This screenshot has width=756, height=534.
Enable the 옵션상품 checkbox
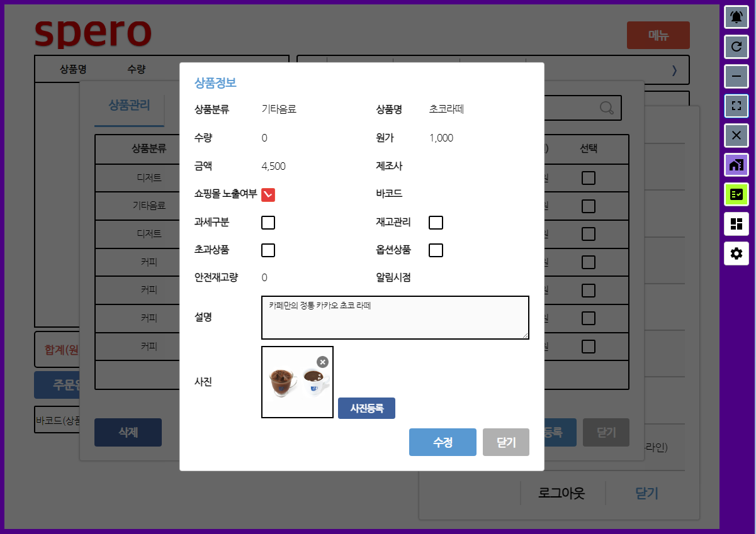[436, 250]
